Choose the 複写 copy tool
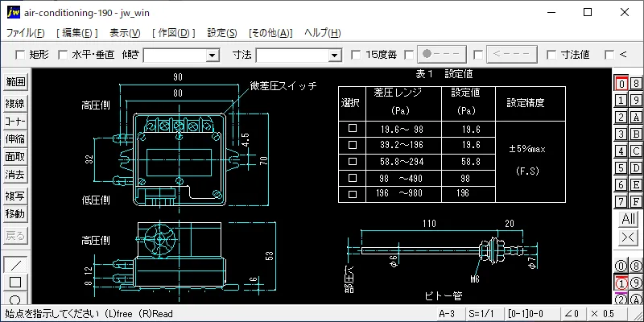 click(x=15, y=196)
